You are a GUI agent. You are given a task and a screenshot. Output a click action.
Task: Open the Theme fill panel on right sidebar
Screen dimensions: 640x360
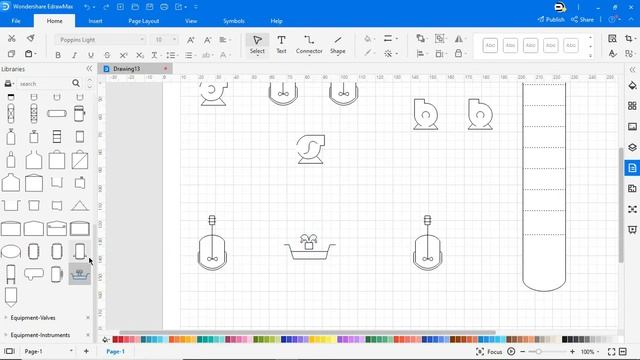click(632, 85)
